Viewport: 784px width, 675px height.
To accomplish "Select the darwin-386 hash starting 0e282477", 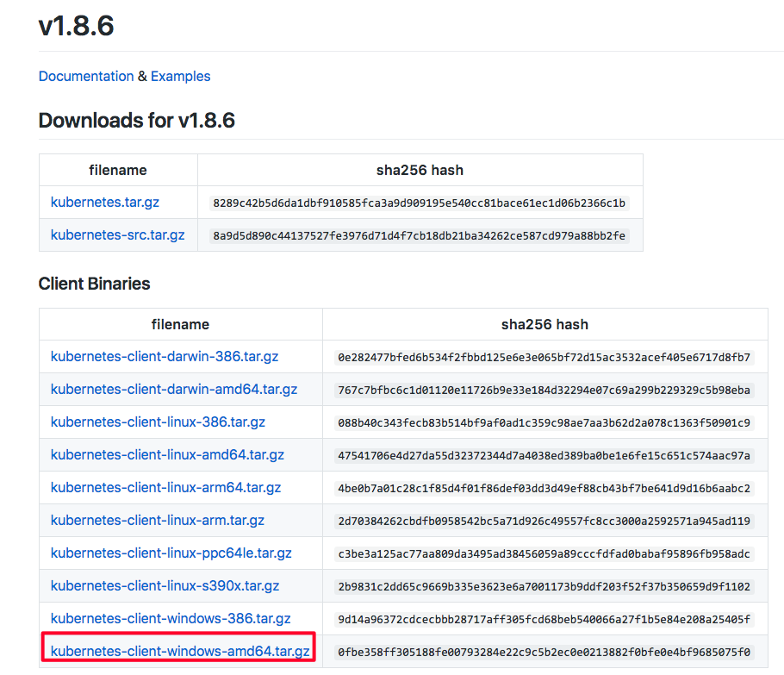I will [x=544, y=357].
